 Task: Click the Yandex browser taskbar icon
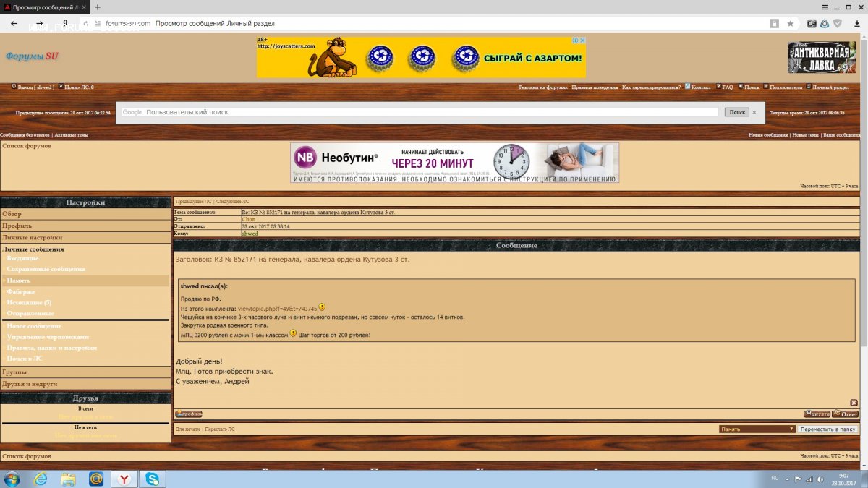[x=124, y=479]
